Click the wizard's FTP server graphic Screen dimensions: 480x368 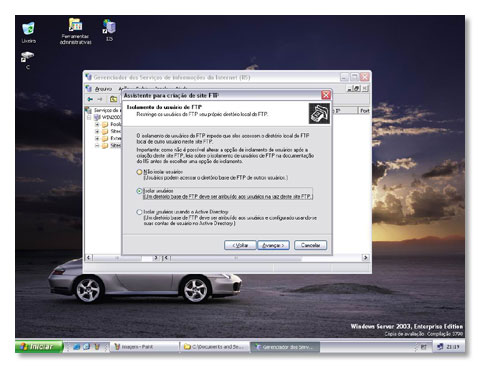[319, 113]
